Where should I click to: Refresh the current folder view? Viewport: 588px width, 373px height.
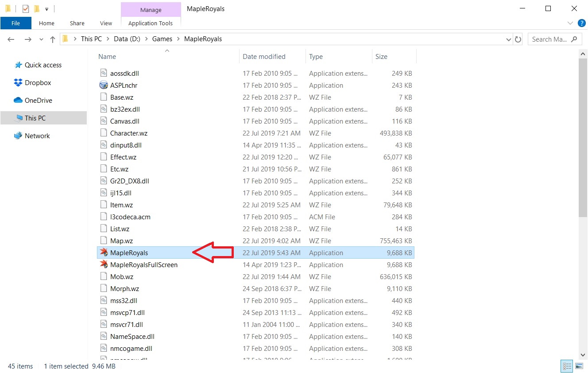point(518,39)
